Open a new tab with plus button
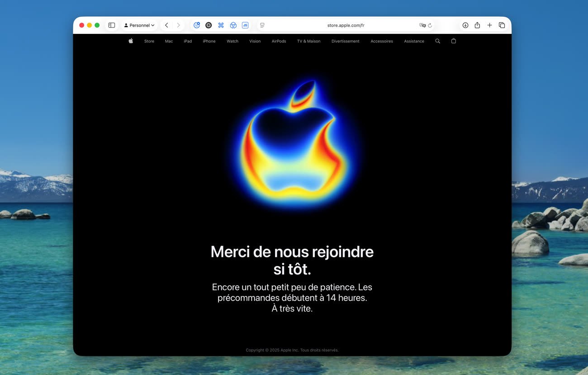 point(489,25)
